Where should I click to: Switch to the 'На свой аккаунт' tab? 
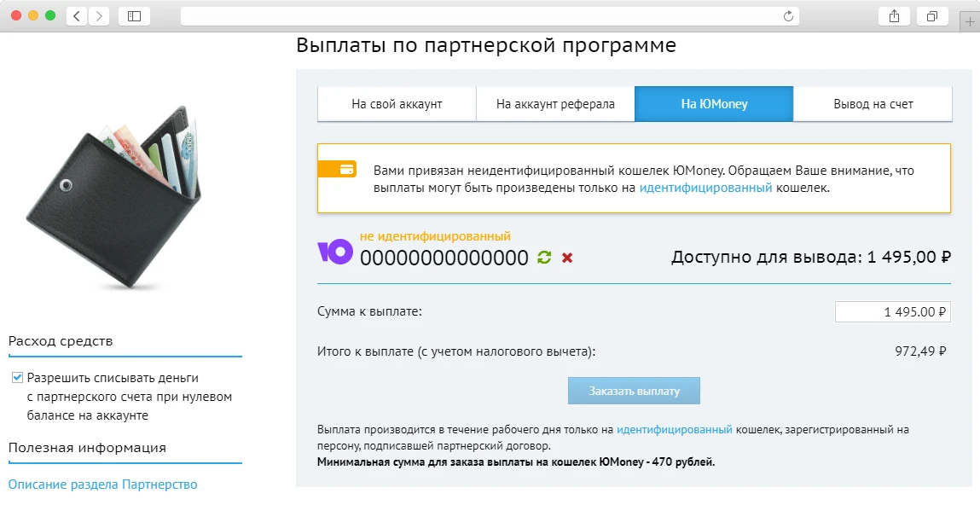[x=396, y=103]
